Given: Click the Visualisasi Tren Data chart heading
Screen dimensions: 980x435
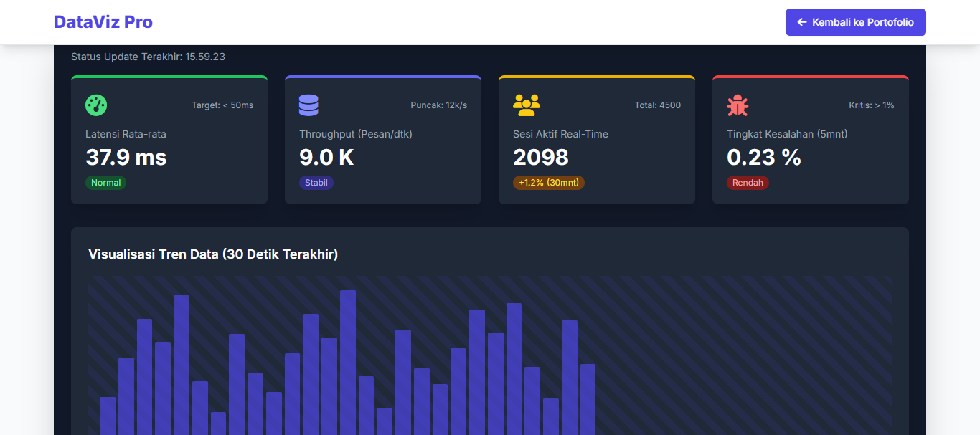Looking at the screenshot, I should [213, 254].
